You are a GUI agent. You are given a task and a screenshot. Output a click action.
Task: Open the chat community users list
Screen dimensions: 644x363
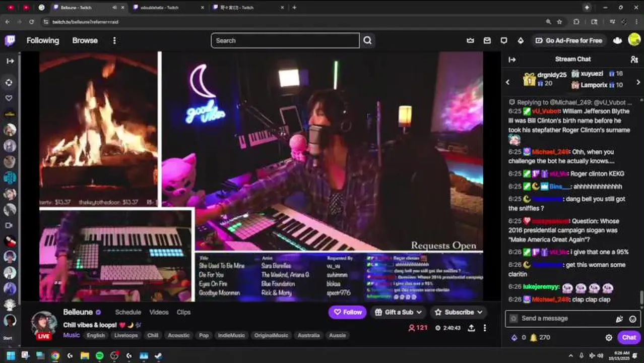click(634, 59)
